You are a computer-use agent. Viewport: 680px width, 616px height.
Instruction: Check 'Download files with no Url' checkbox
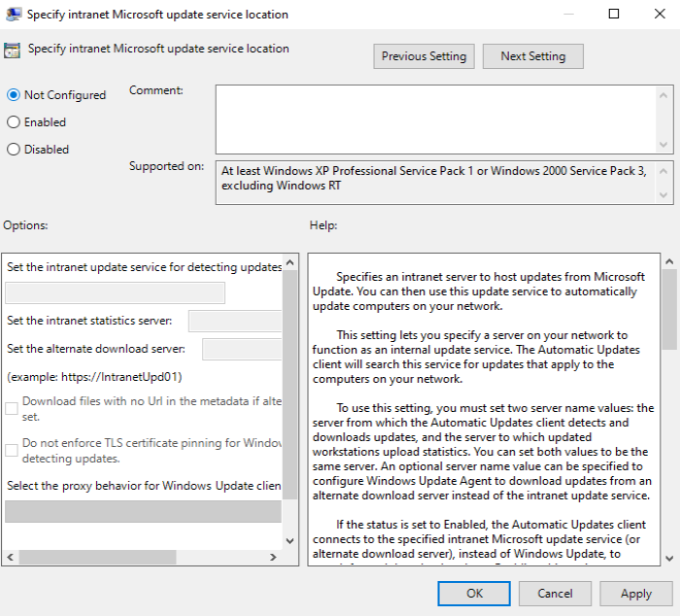pyautogui.click(x=12, y=408)
